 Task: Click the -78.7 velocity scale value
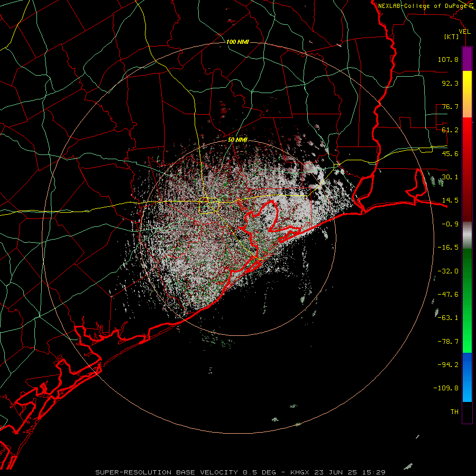(x=448, y=342)
